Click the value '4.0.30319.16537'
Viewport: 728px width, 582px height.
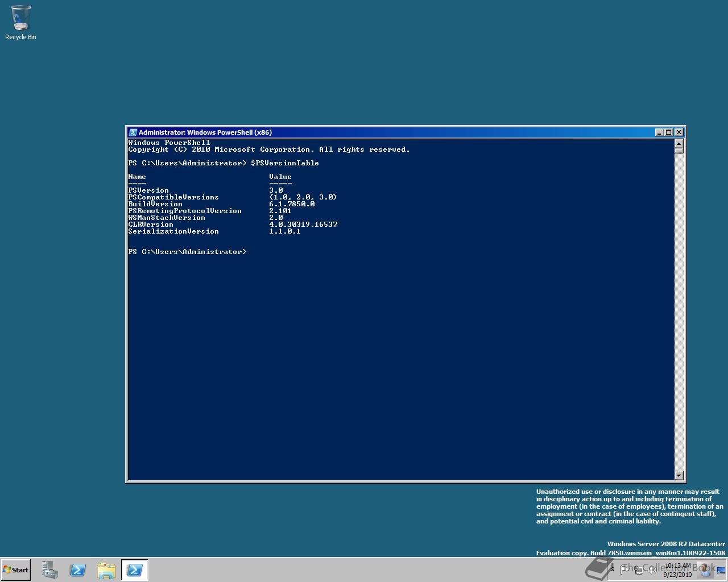(x=303, y=225)
